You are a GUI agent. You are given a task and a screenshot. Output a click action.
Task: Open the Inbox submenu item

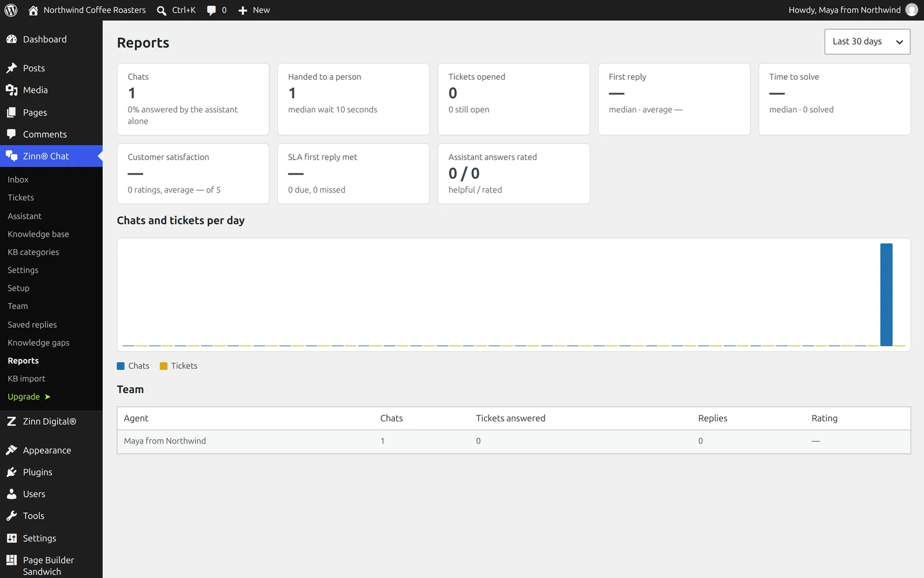18,180
